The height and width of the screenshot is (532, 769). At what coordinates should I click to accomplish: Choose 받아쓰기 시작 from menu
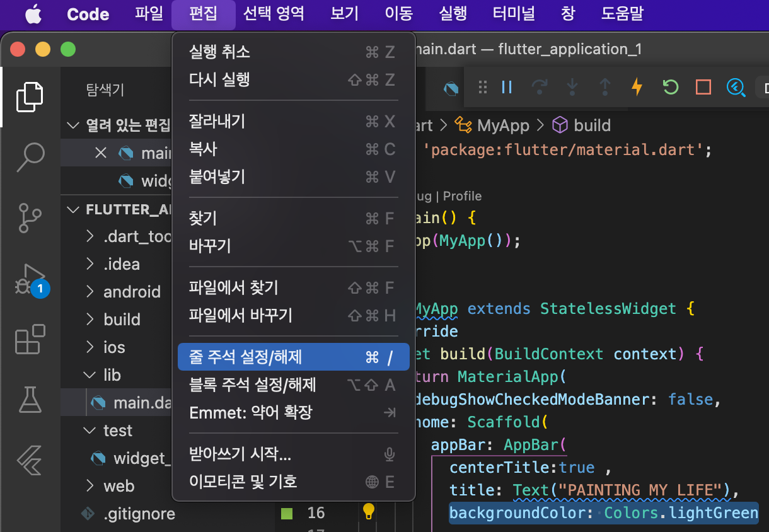click(294, 454)
